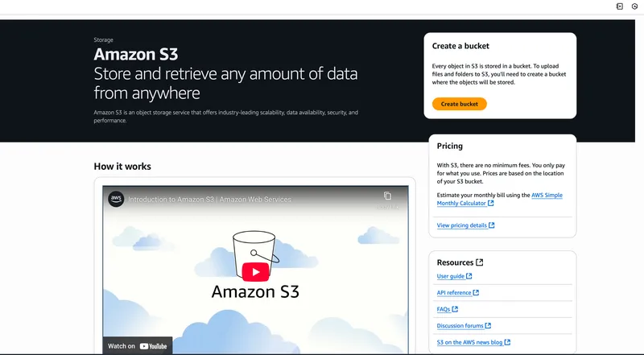
Task: Click the external link icon beside Discussion forums
Action: [x=487, y=326]
